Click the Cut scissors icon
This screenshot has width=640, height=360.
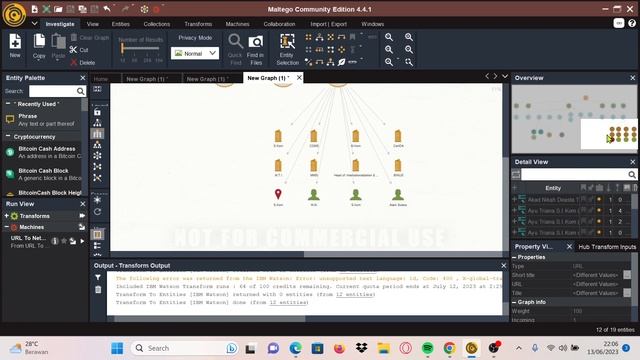[73, 50]
